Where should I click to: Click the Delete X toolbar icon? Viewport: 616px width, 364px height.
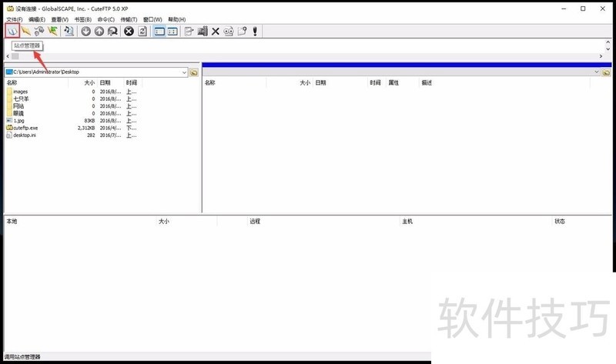point(216,31)
